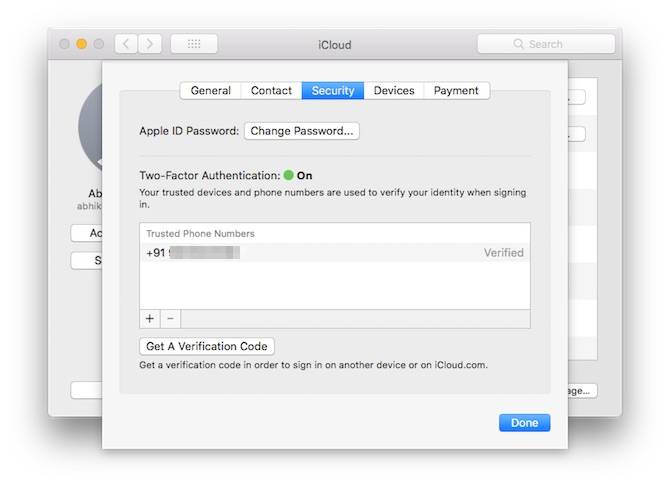Image resolution: width=670 pixels, height=485 pixels.
Task: Go back with the left chevron
Action: [x=126, y=44]
